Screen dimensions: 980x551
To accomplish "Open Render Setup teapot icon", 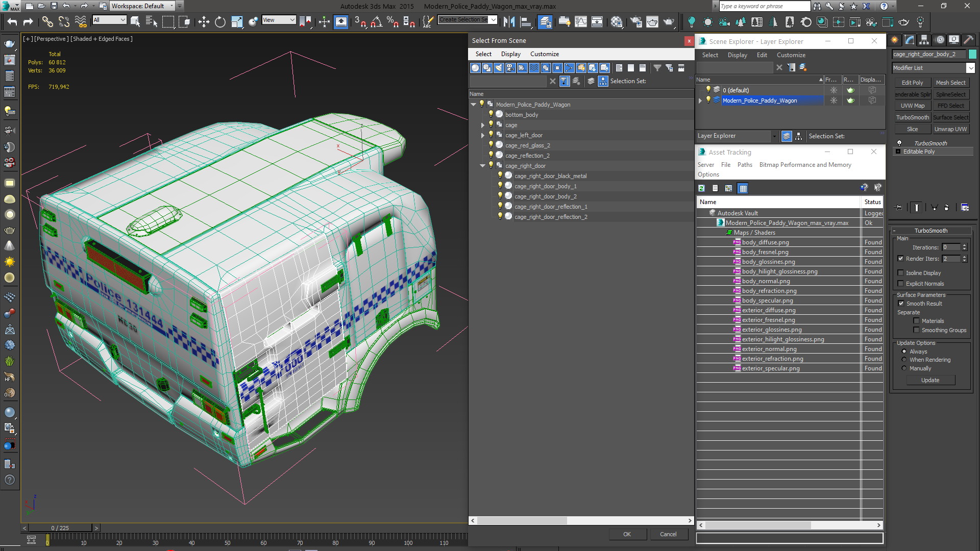I will point(636,21).
